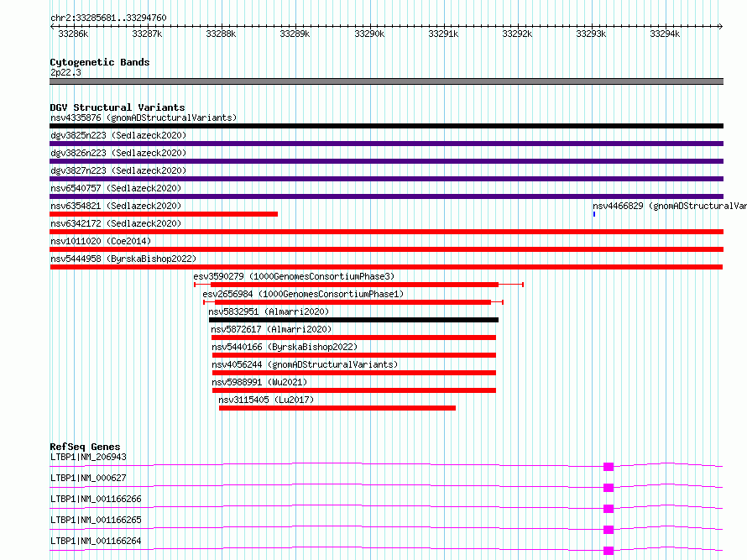Viewport: 747px width, 560px height.
Task: Open variant nsv5832951 (Almarri2020) label
Action: click(269, 311)
